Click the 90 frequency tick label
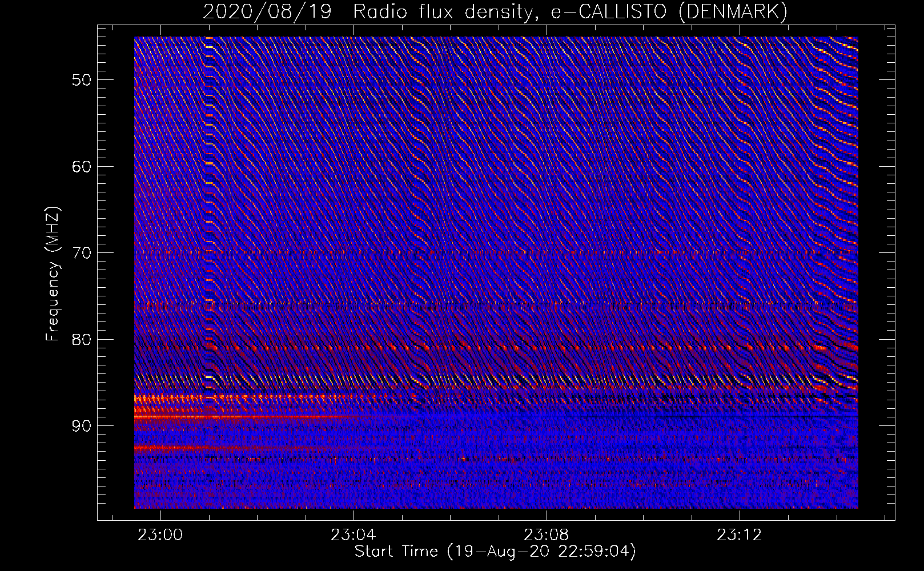This screenshot has height=571, width=924. pyautogui.click(x=82, y=426)
